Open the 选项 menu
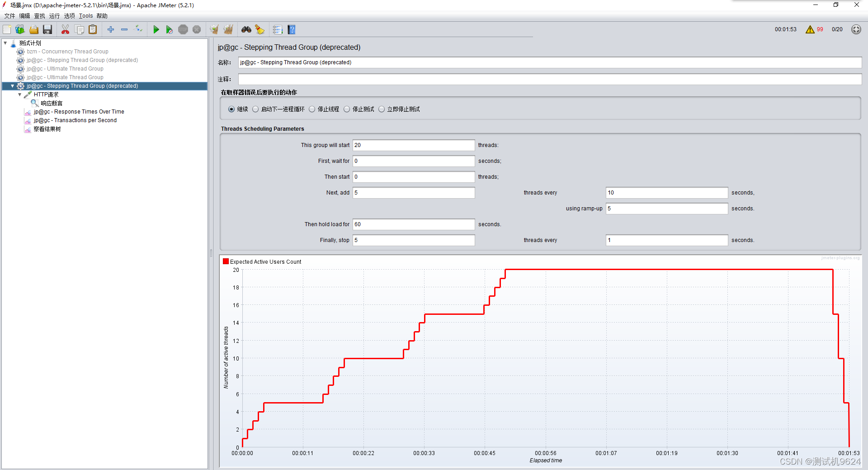This screenshot has width=868, height=470. tap(69, 16)
